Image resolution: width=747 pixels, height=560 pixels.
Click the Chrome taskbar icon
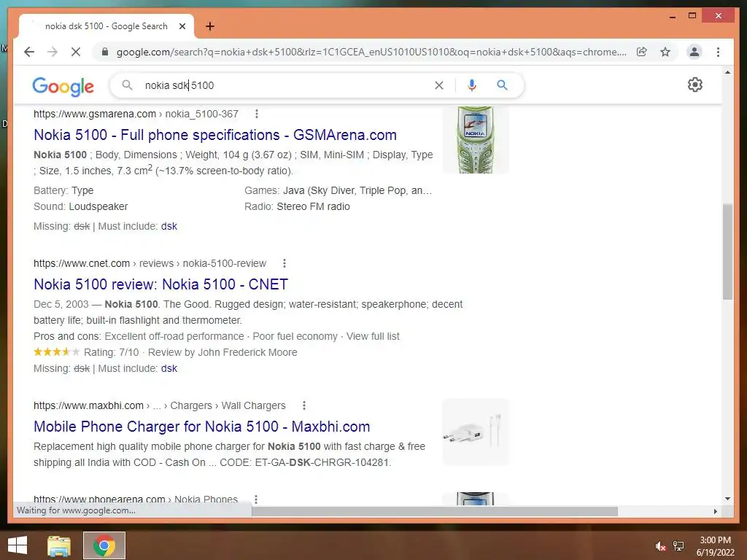pyautogui.click(x=104, y=545)
